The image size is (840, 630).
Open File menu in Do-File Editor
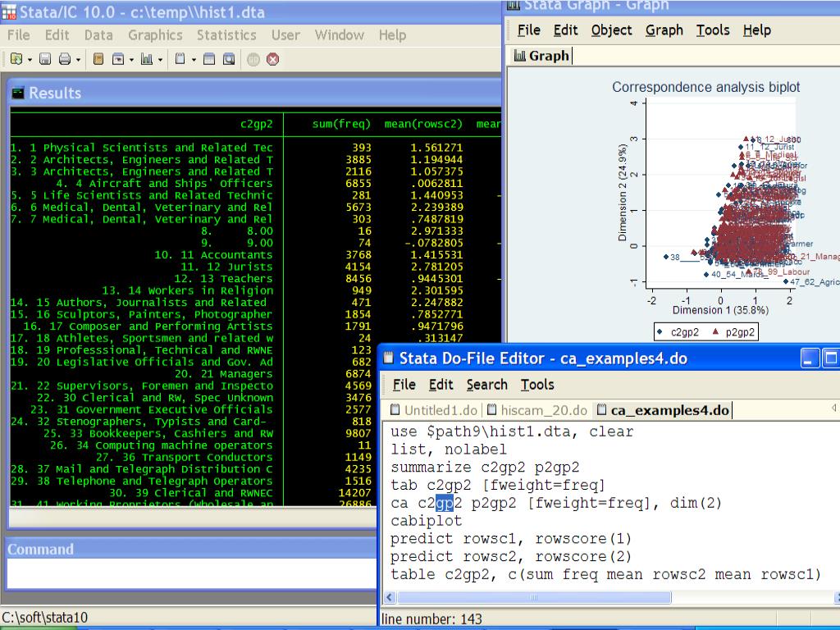pos(404,384)
